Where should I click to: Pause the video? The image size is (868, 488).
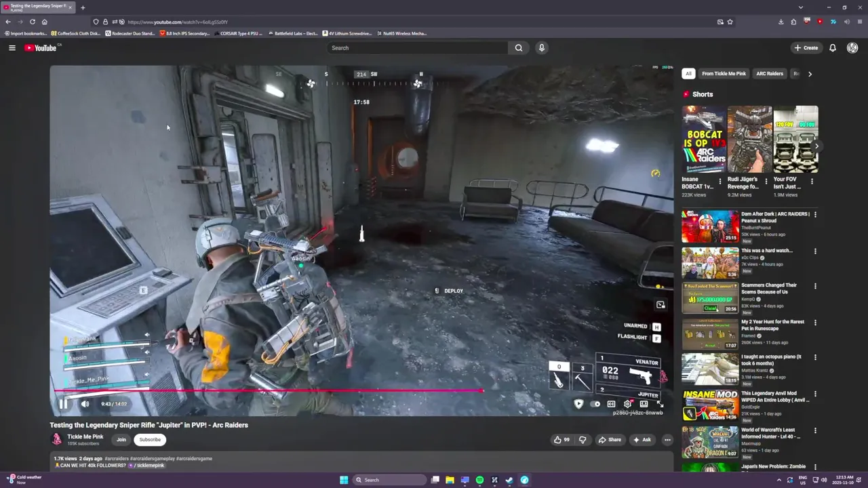(x=63, y=404)
